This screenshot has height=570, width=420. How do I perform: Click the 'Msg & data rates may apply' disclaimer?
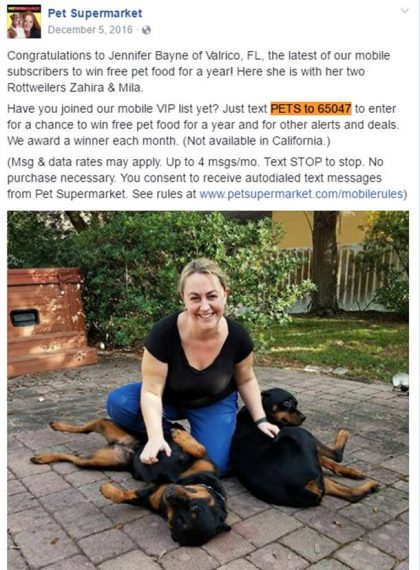[x=207, y=178]
